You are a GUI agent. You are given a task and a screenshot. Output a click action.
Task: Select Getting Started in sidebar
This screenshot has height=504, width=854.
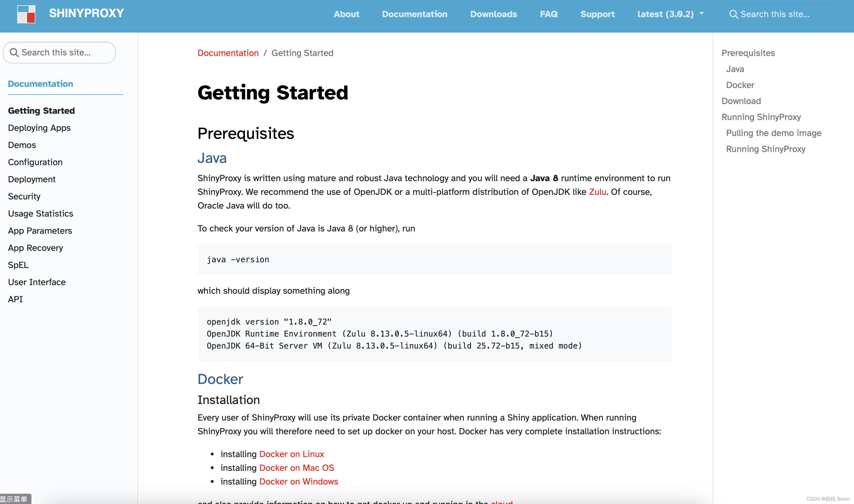(41, 111)
